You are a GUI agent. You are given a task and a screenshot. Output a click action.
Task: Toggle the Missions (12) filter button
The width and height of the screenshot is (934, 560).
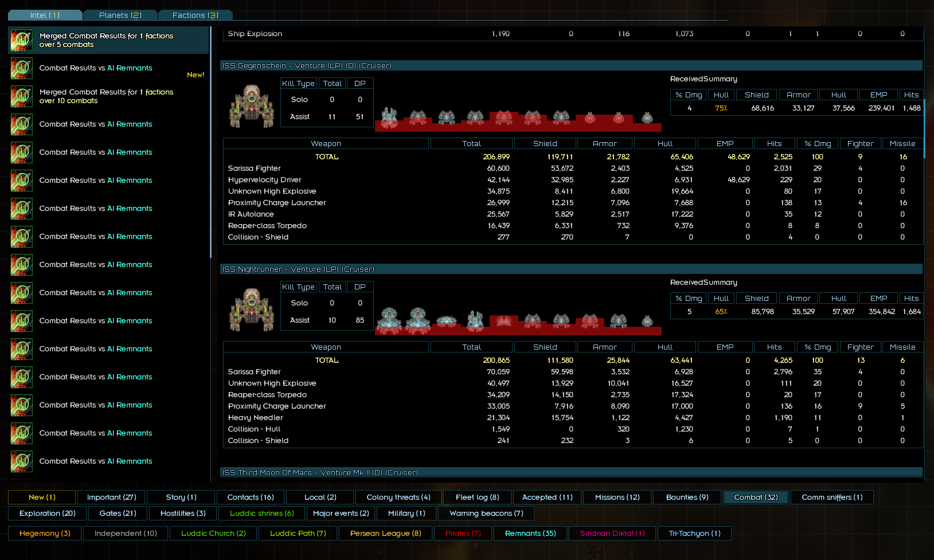click(x=618, y=497)
